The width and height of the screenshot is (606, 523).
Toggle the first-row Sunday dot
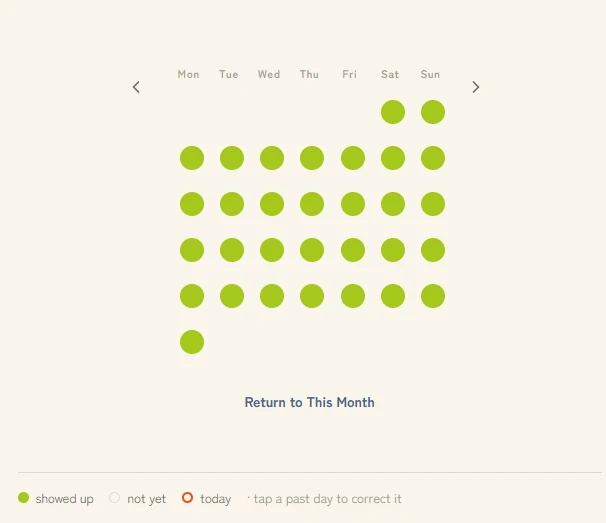point(433,112)
